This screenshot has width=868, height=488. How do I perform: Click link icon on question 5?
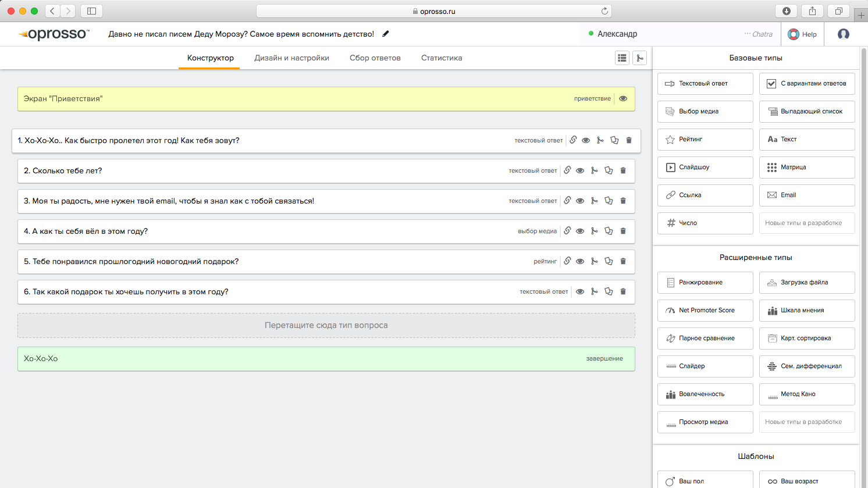point(567,261)
